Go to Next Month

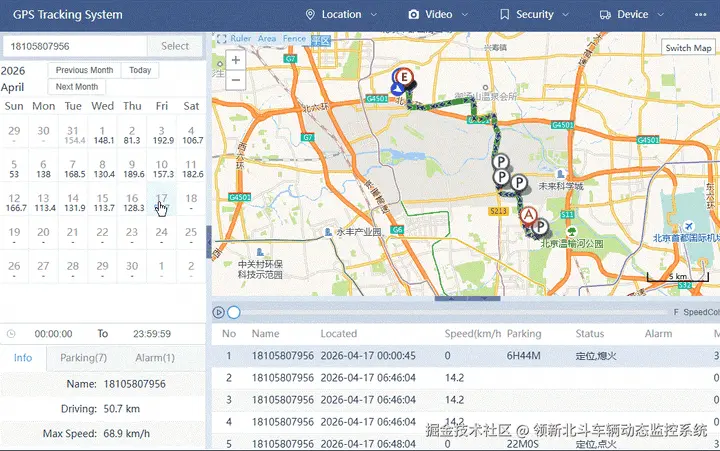pos(77,87)
